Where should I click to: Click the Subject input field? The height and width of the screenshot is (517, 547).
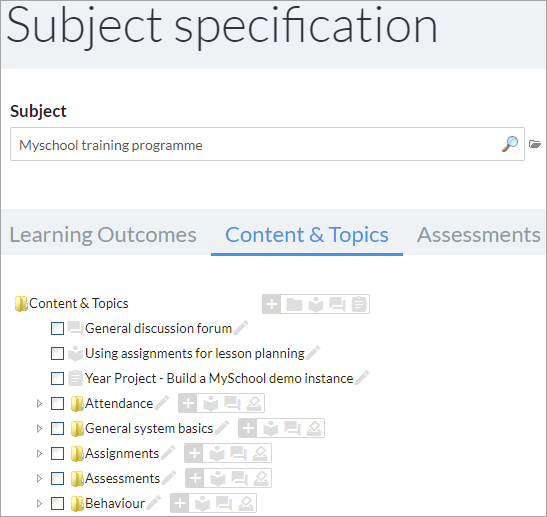pyautogui.click(x=267, y=144)
